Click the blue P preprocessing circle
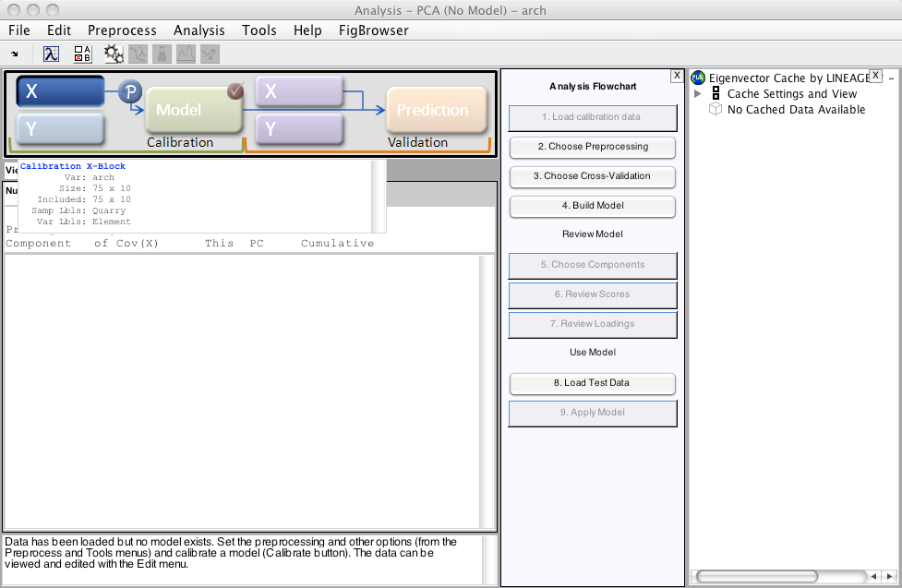This screenshot has width=902, height=588. click(x=130, y=91)
